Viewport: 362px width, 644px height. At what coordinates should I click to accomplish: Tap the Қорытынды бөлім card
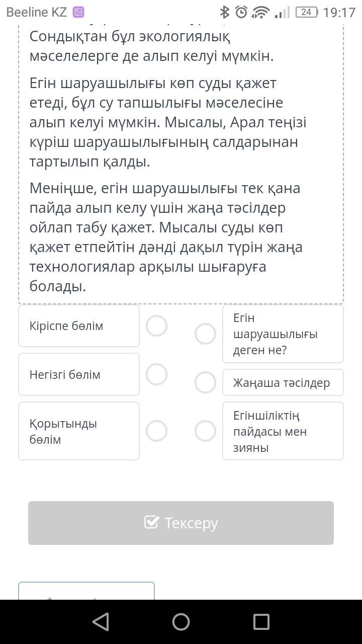(x=79, y=431)
